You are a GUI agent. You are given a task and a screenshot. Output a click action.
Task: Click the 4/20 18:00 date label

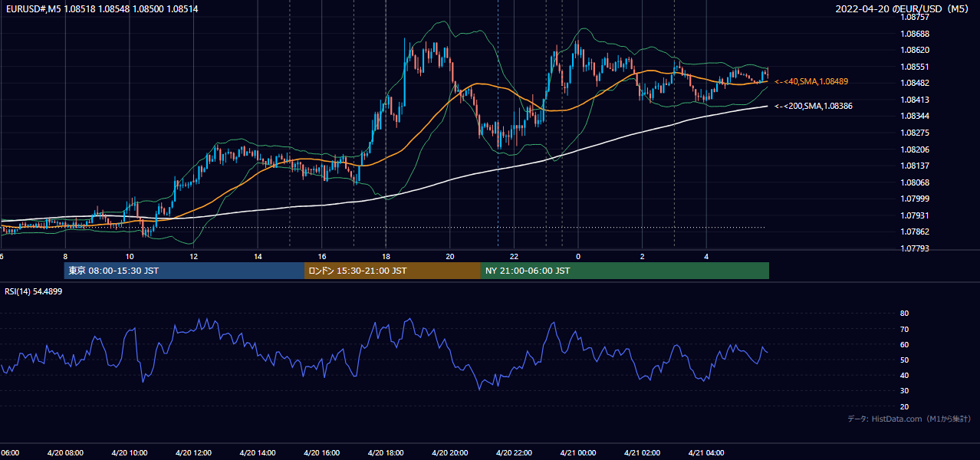point(386,453)
